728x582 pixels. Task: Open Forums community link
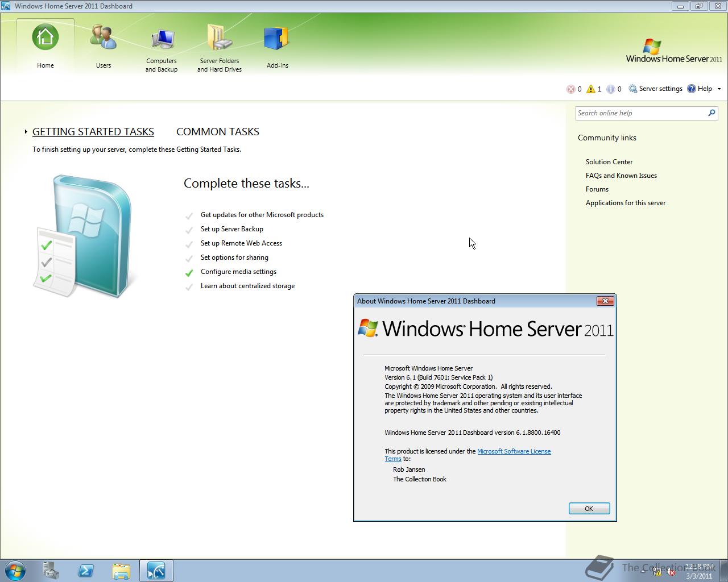click(x=597, y=189)
